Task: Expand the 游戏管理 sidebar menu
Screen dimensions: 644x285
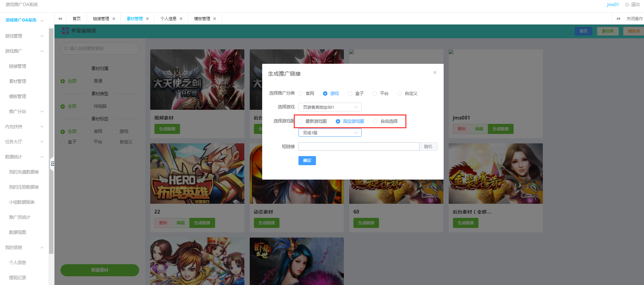Action: [x=24, y=36]
